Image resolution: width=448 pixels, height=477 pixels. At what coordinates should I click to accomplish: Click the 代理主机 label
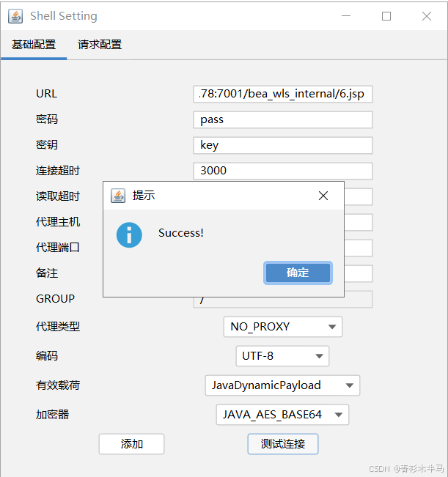[58, 222]
